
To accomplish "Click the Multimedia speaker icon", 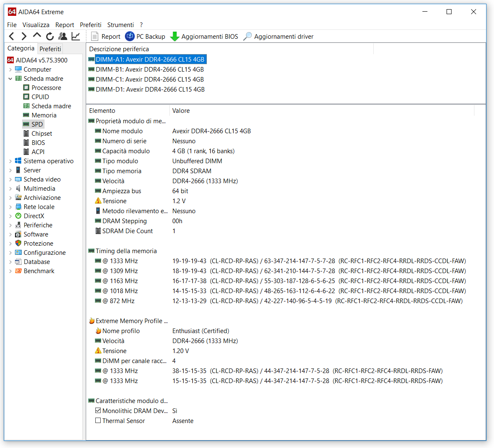I will coord(18,188).
